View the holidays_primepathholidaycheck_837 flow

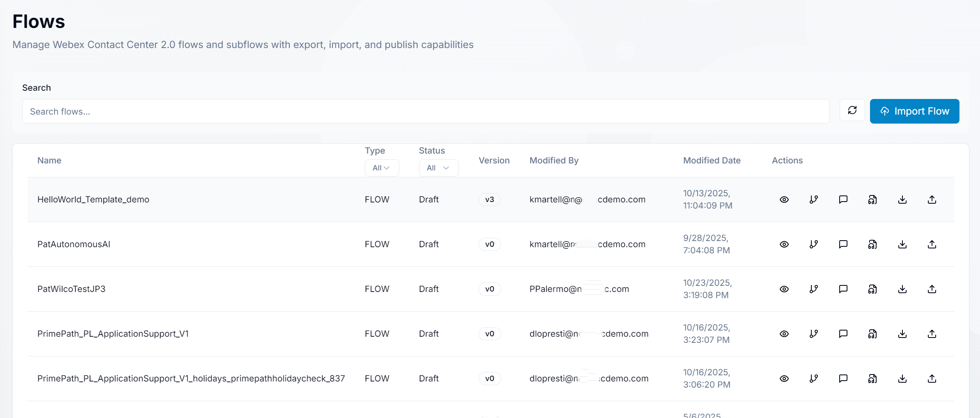[784, 378]
